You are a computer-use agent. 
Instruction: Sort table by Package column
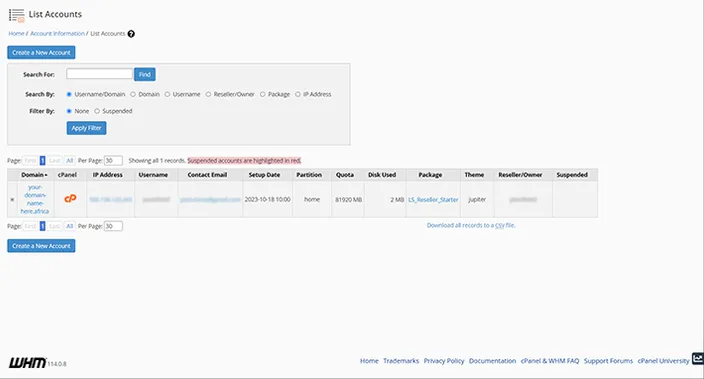coord(430,175)
